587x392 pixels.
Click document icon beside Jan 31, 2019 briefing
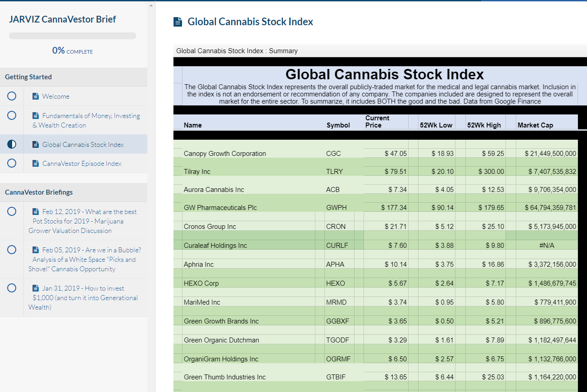[36, 288]
